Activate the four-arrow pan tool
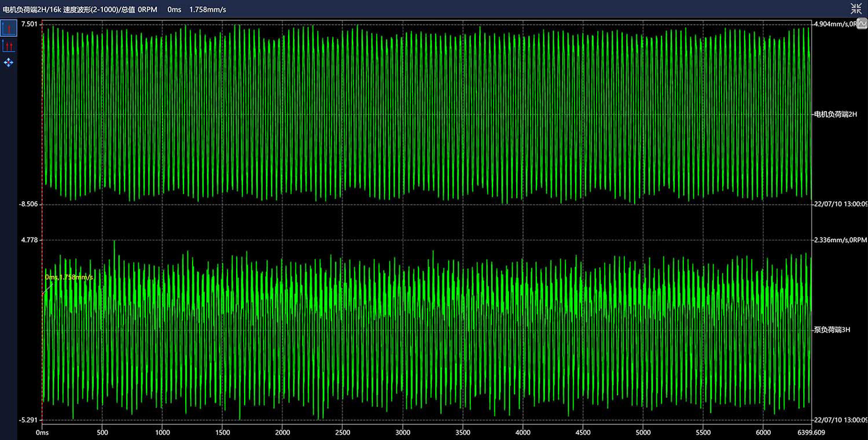 [9, 62]
